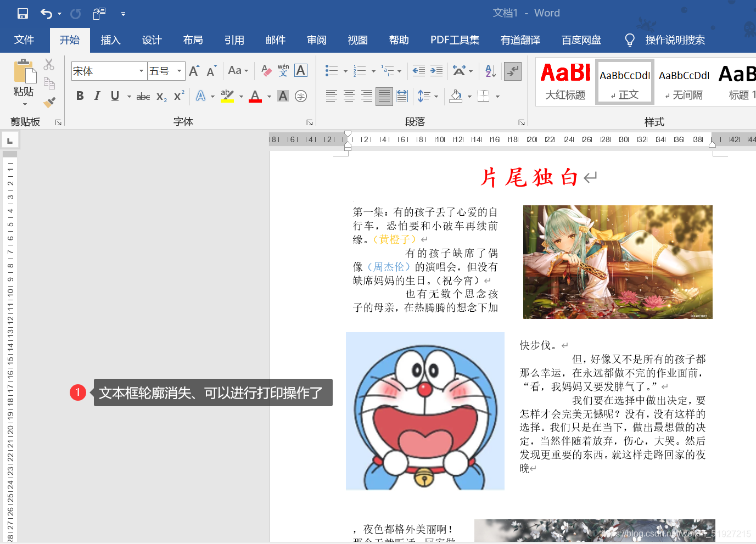Click the Cut scissors icon
Viewport: 756px width, 544px height.
49,65
